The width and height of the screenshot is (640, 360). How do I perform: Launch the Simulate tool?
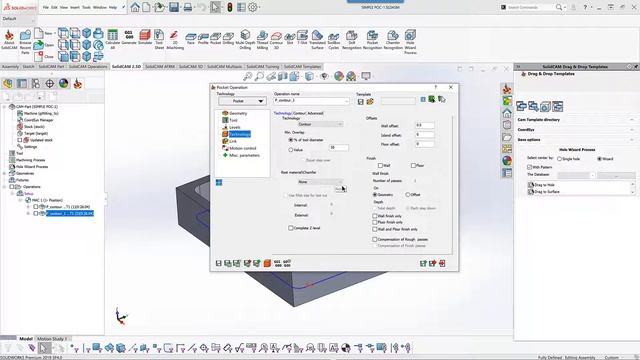[x=145, y=37]
